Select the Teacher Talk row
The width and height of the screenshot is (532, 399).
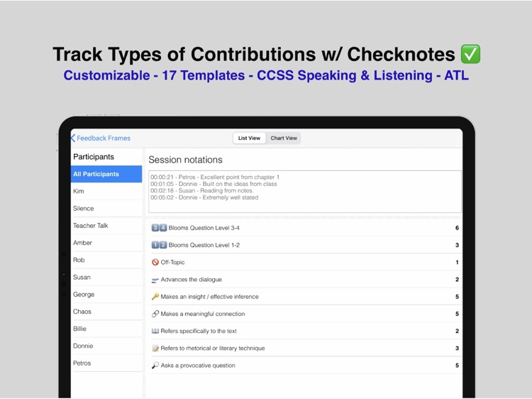click(x=106, y=226)
